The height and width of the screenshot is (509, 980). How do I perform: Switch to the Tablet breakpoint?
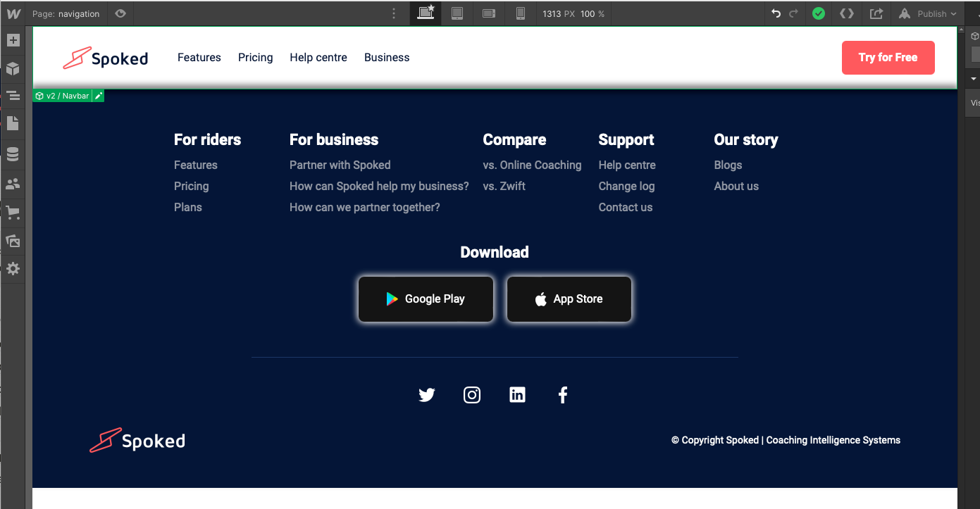coord(457,13)
